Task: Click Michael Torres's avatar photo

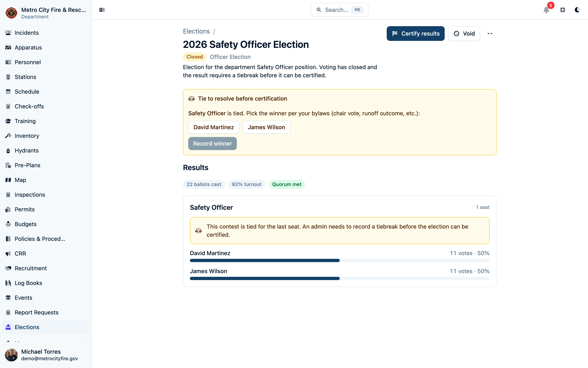Action: [x=11, y=355]
